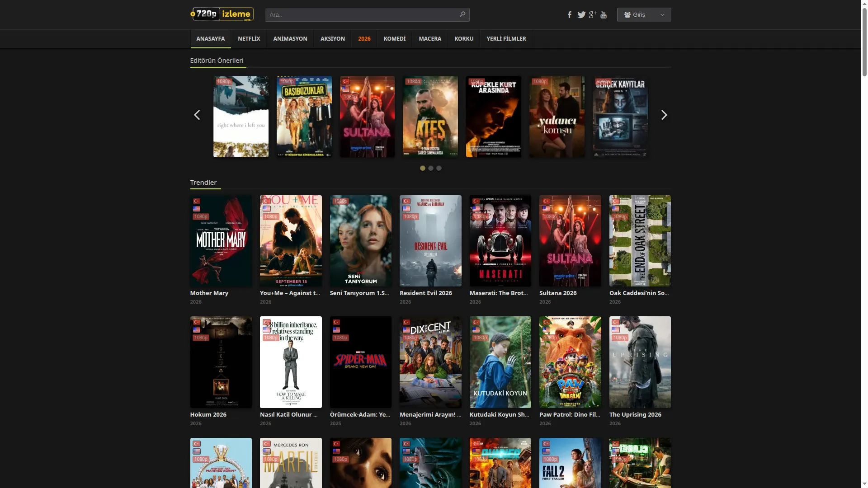868x488 pixels.
Task: Open the Ateş poster in editor picks
Action: pos(430,117)
